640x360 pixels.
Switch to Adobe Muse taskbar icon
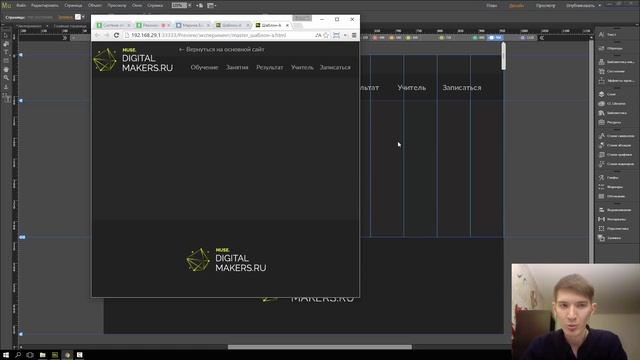click(55, 355)
